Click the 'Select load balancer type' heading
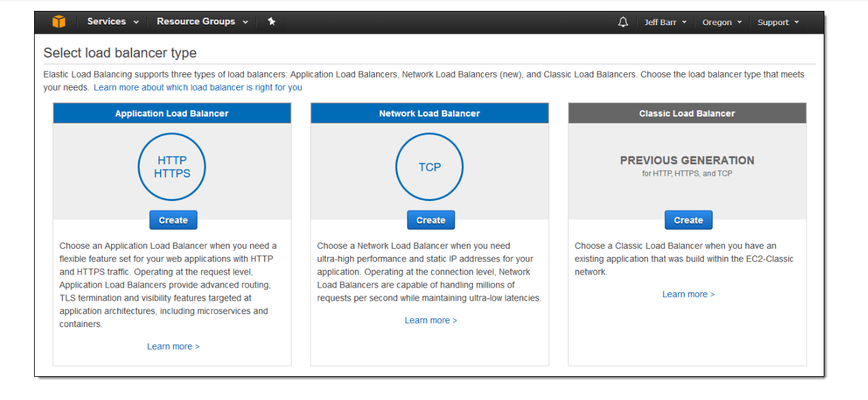Image resolution: width=868 pixels, height=400 pixels. point(120,53)
